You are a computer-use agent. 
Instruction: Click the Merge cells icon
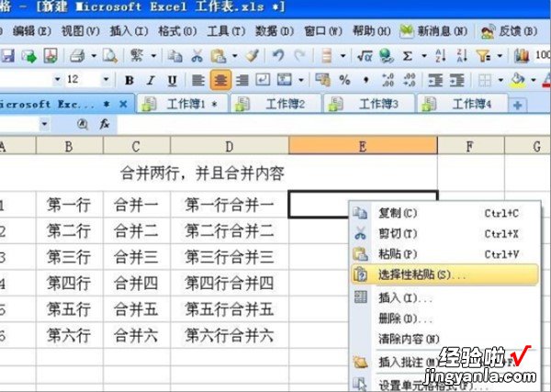[285, 81]
